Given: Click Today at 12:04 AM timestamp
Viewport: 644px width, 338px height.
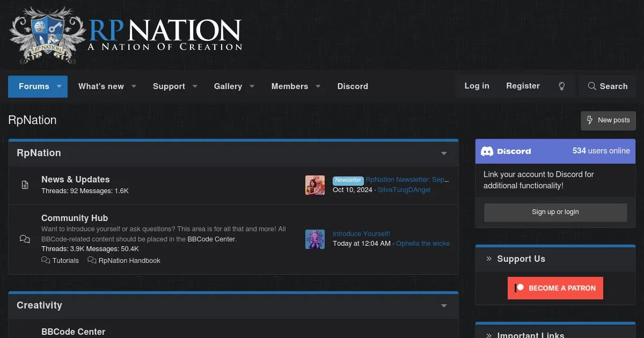Looking at the screenshot, I should coord(362,244).
